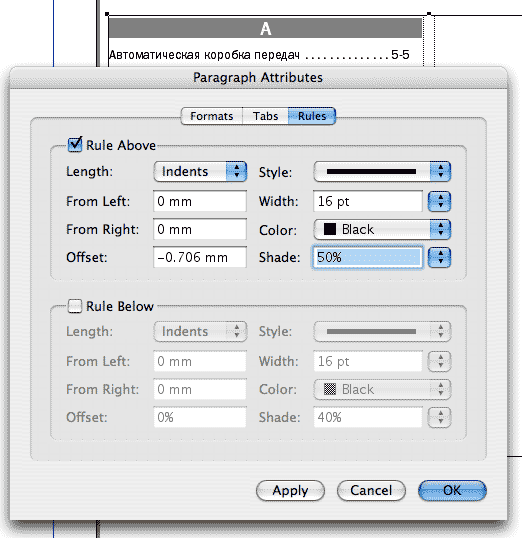The height and width of the screenshot is (538, 522).
Task: Click the black color swatch beside Black
Action: [330, 229]
